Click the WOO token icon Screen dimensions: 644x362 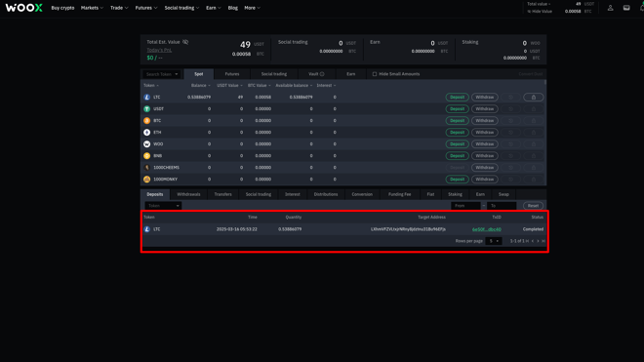click(x=146, y=144)
